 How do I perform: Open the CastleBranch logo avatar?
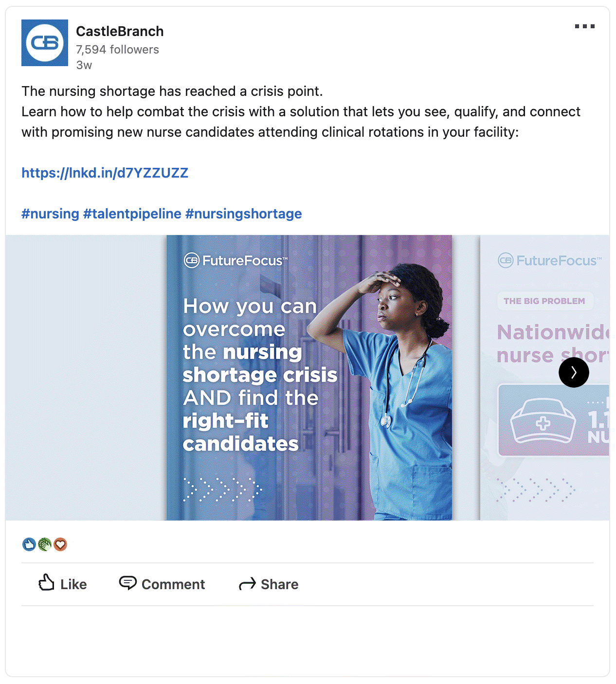[x=45, y=43]
